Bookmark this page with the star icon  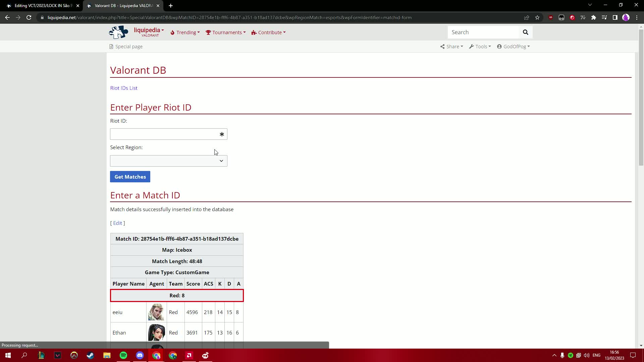(x=538, y=17)
